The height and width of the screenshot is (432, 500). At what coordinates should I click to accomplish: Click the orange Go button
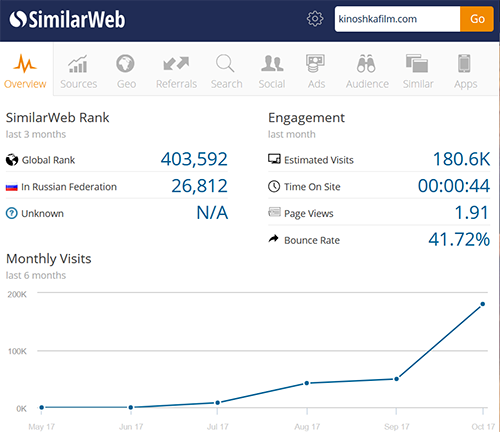[x=477, y=19]
